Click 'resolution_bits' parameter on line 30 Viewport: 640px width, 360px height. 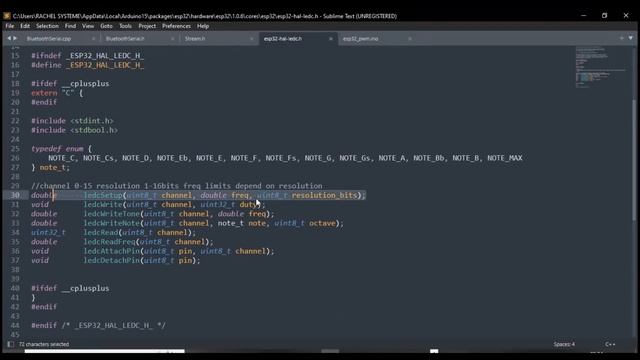(x=324, y=195)
